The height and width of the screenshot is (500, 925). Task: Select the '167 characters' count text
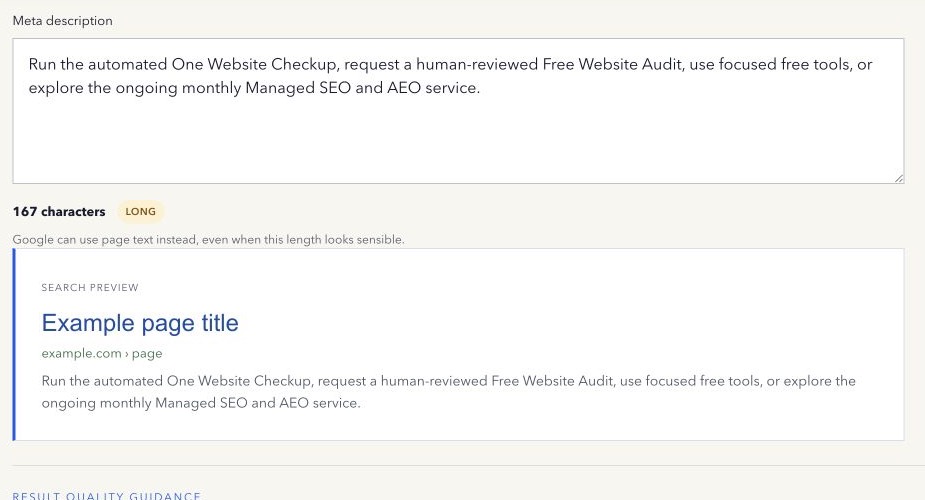tap(59, 212)
